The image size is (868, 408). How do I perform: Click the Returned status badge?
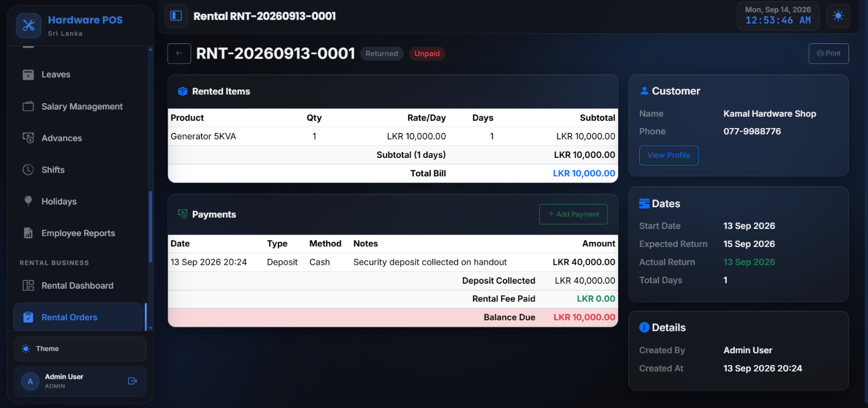pos(382,54)
